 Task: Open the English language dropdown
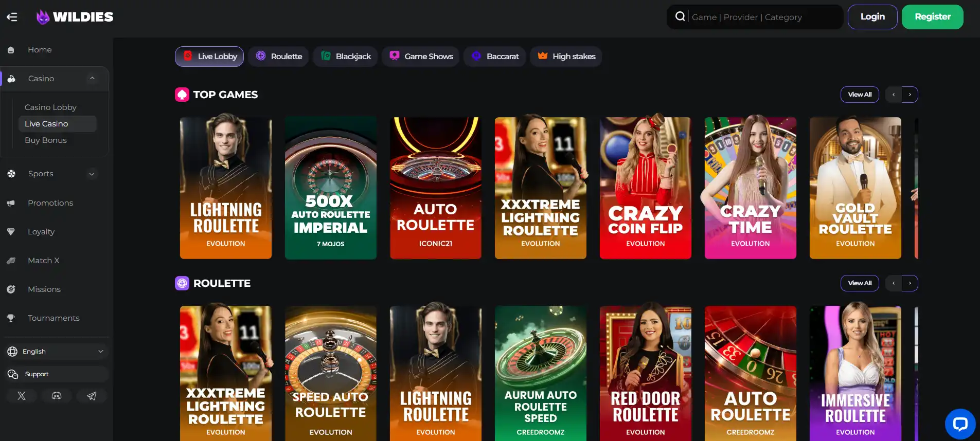[x=57, y=352]
